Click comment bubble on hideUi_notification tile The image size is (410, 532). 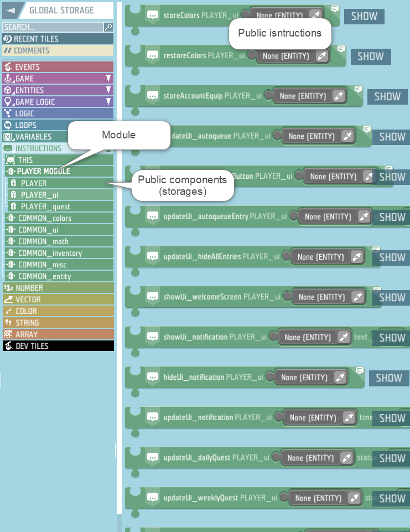pyautogui.click(x=360, y=370)
